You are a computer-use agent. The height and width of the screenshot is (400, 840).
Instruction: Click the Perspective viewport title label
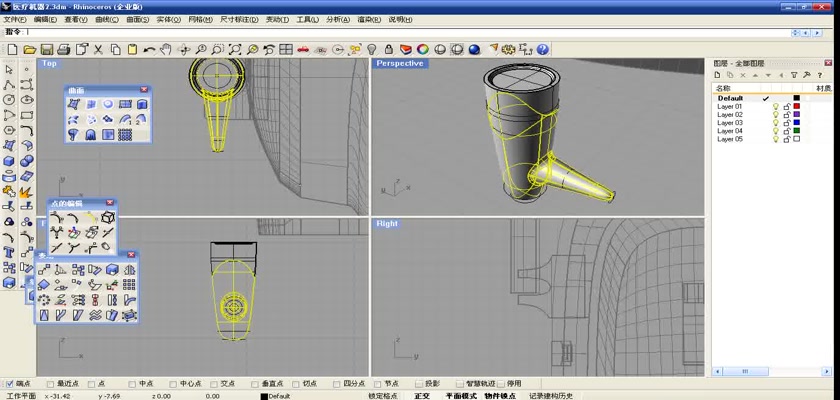400,63
